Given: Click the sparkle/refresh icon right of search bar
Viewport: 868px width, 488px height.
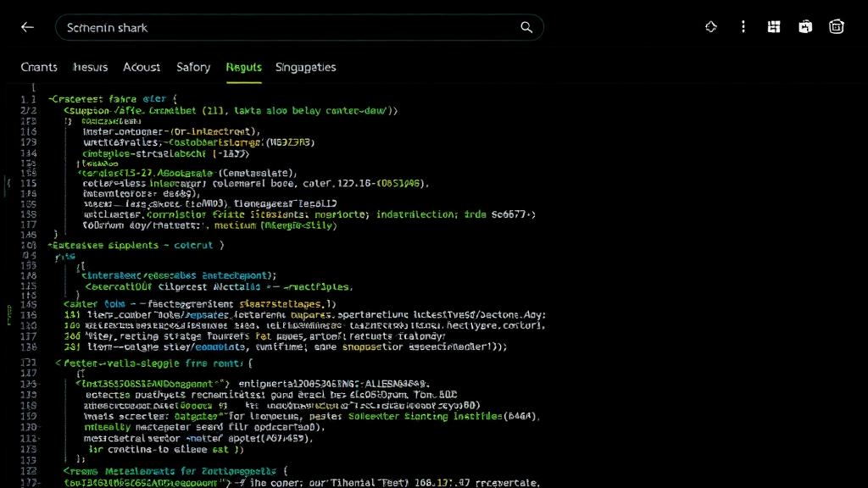Looking at the screenshot, I should 711,26.
